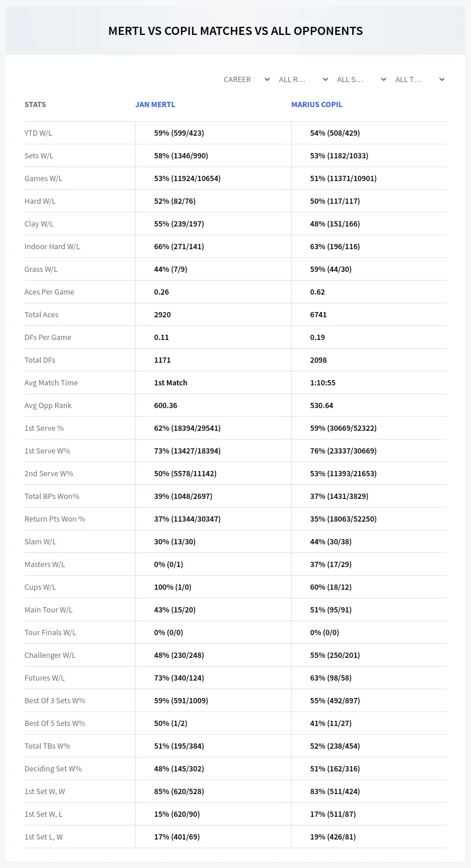This screenshot has width=471, height=868.
Task: Select the 1st Set L, W row label
Action: (44, 837)
